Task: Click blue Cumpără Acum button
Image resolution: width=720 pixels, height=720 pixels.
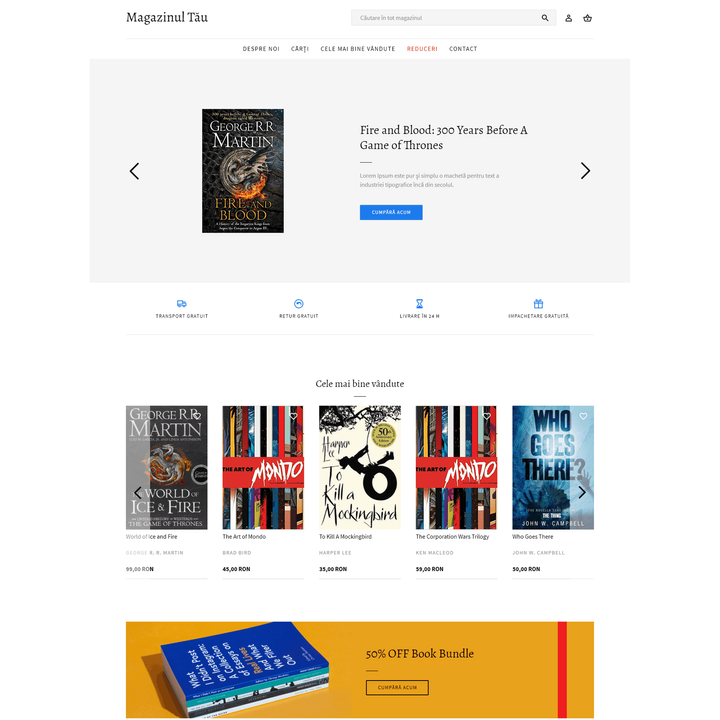Action: (391, 212)
